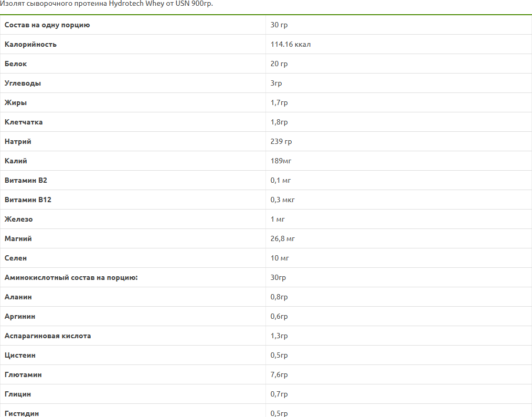Click the 'Витамин B2' row label
The image size is (532, 417).
point(26,180)
